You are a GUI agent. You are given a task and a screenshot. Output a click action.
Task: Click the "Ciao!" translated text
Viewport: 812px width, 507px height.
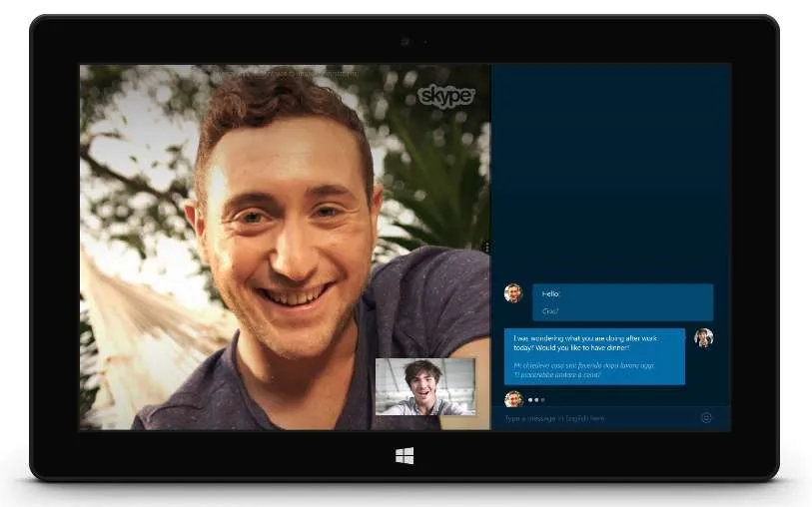[550, 311]
